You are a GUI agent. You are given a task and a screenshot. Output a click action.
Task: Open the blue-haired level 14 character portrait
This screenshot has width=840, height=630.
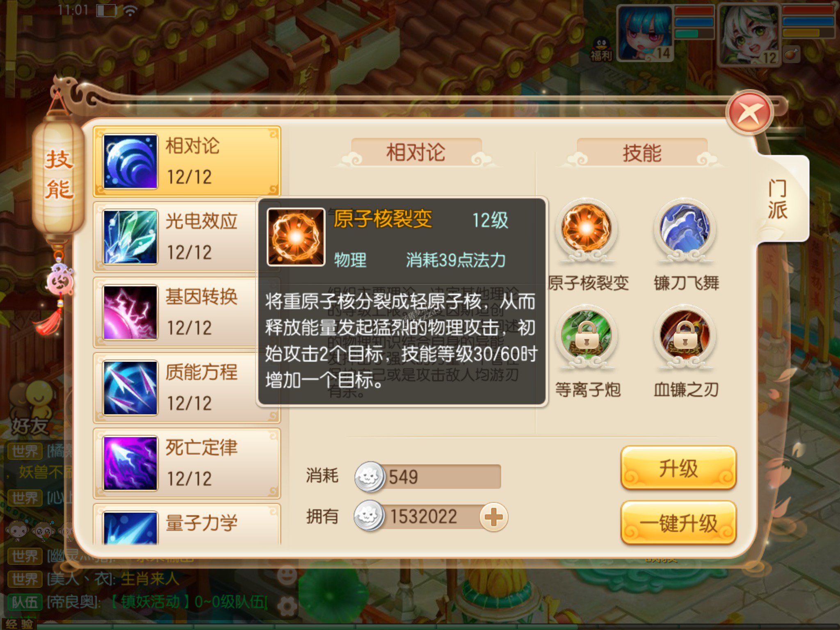(x=645, y=34)
